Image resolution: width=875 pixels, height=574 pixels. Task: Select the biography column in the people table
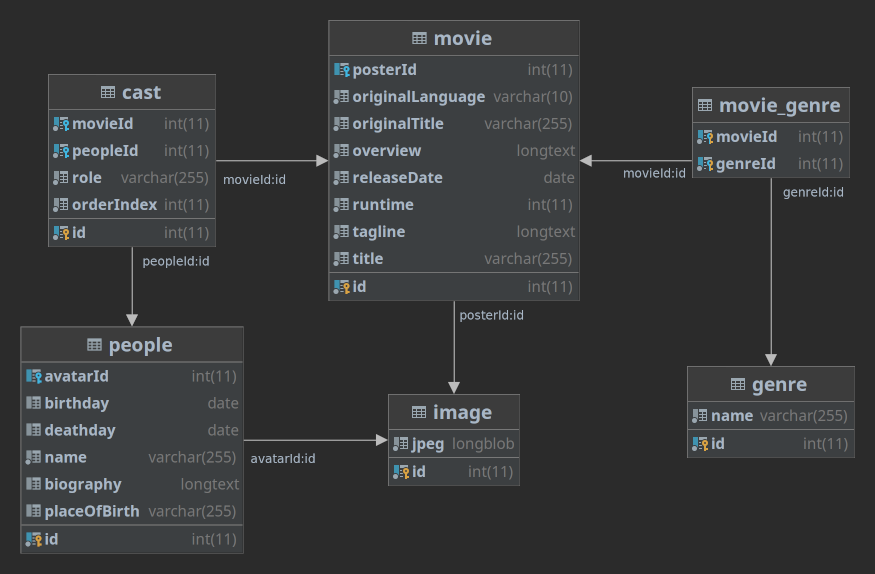[132, 484]
